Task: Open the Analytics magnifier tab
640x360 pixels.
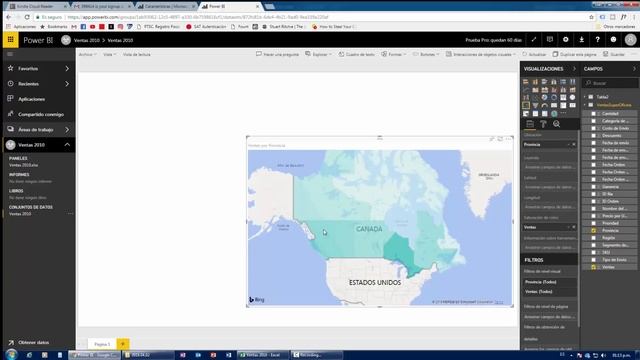Action: tap(556, 124)
